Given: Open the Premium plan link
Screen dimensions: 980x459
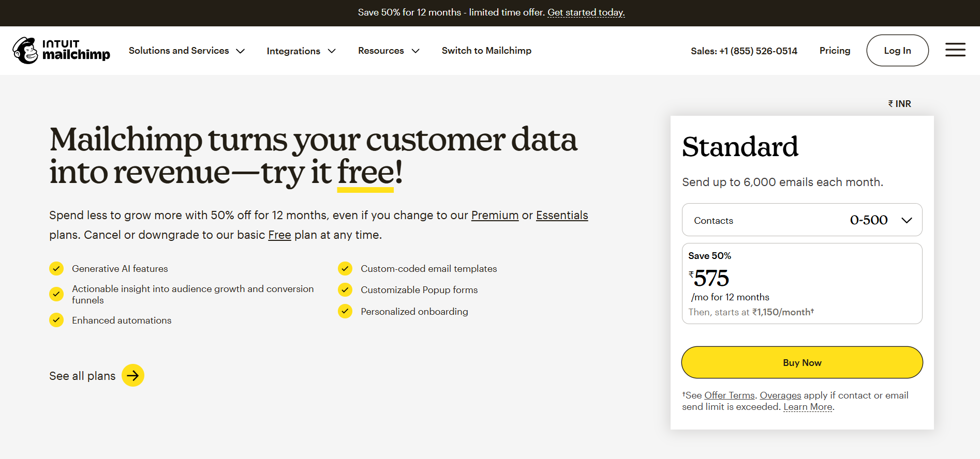Looking at the screenshot, I should 495,215.
